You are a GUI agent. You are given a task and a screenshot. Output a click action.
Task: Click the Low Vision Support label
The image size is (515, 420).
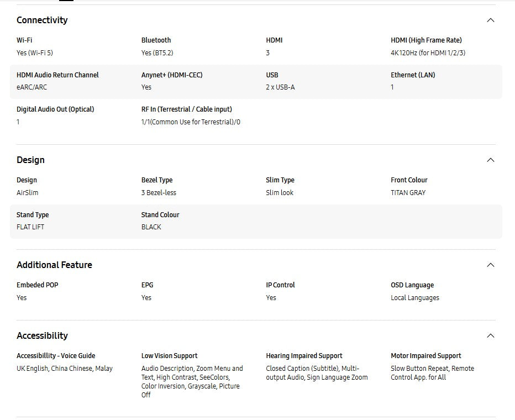169,356
